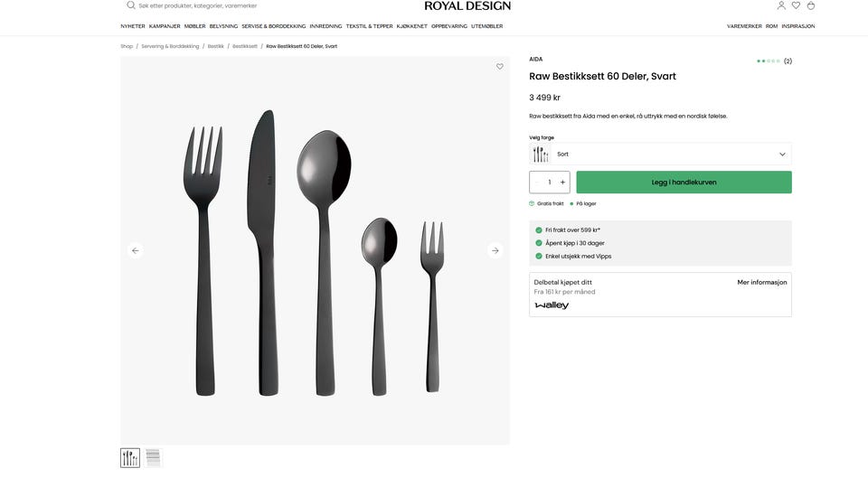Click Legg i handlekurven button
Screen dimensions: 868x478
[684, 182]
